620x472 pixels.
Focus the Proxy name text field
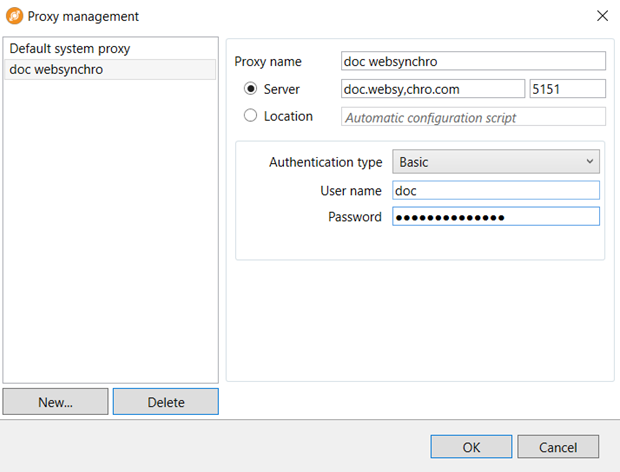point(473,61)
